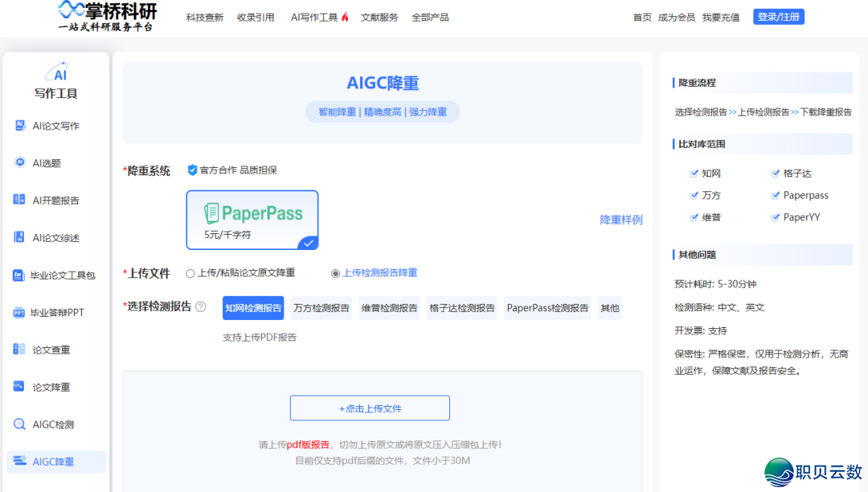The image size is (868, 492).
Task: Click the 毕业论文工具包 sidebar icon
Action: [x=18, y=275]
